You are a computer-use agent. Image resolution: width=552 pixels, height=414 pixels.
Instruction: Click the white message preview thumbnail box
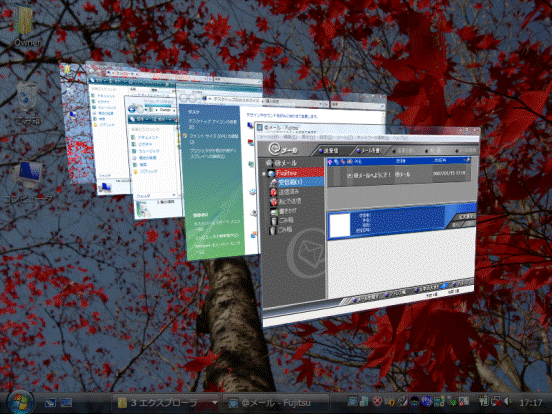[x=339, y=225]
